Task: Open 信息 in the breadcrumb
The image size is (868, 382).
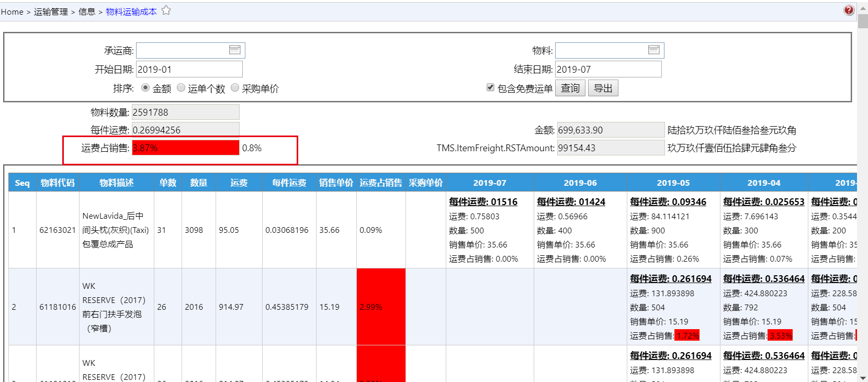Action: 87,12
